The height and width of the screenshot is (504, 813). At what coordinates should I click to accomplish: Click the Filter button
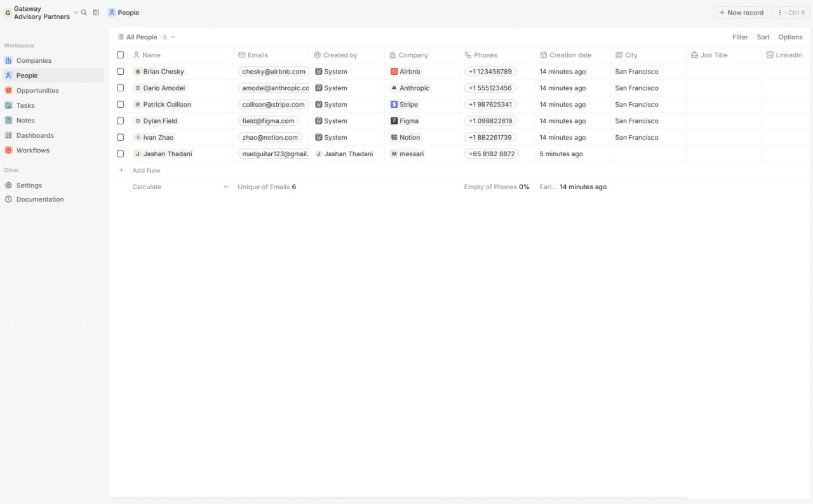click(740, 37)
